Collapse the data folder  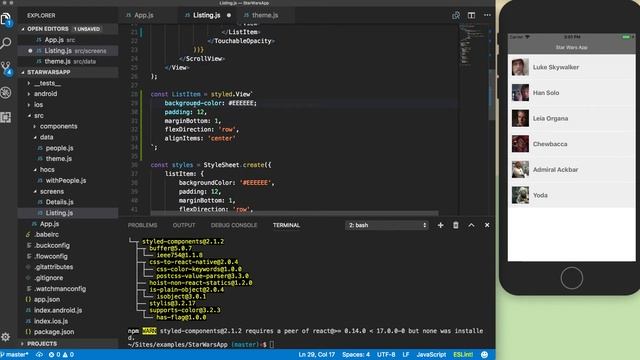tap(68, 137)
